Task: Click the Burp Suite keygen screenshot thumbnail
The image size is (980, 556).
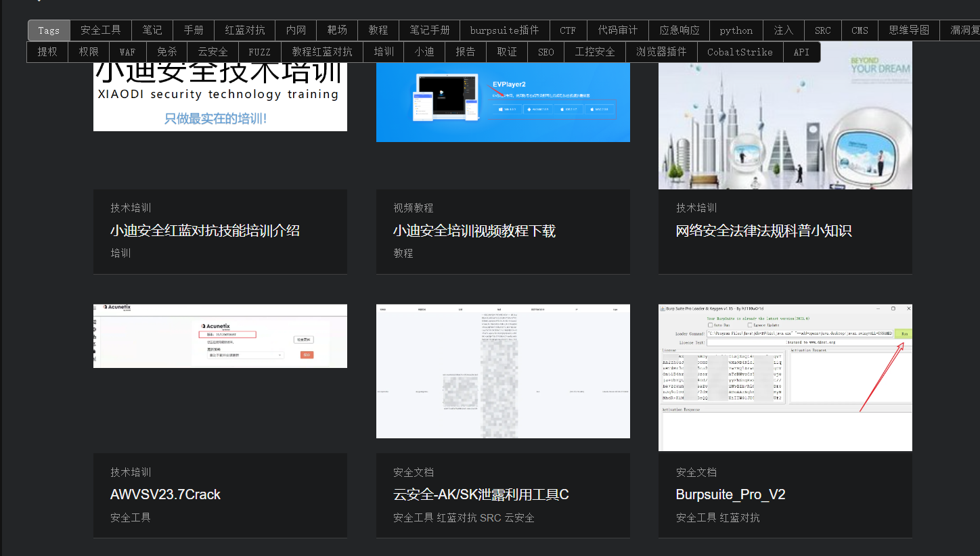Action: [785, 377]
